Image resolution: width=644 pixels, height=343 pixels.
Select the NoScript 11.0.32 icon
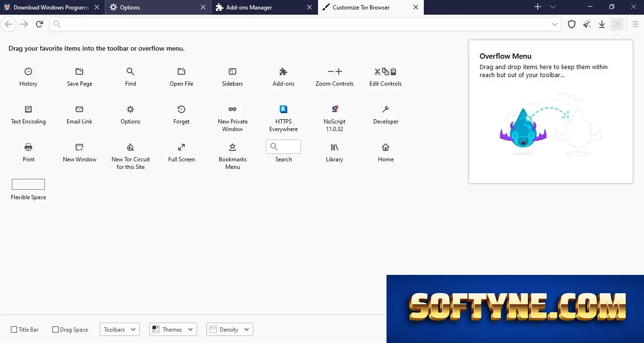[335, 109]
